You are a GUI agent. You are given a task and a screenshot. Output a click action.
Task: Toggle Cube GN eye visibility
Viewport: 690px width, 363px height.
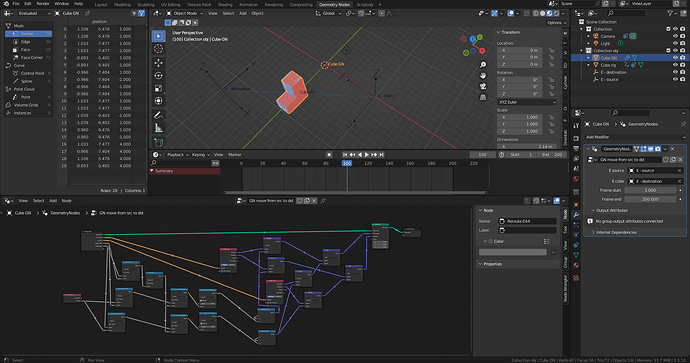coord(675,58)
